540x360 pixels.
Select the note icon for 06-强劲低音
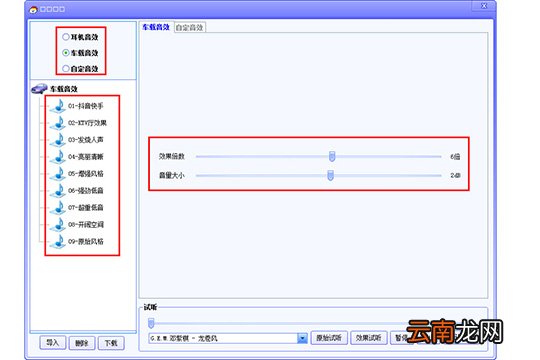58,191
